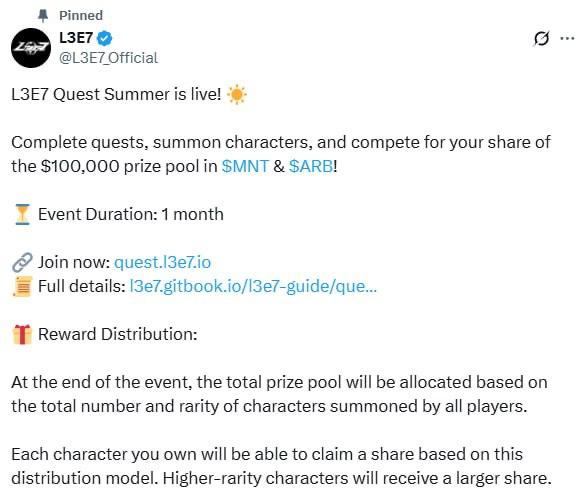Screen dimensions: 586x492
Task: Open the three-dot more options menu
Action: (567, 38)
